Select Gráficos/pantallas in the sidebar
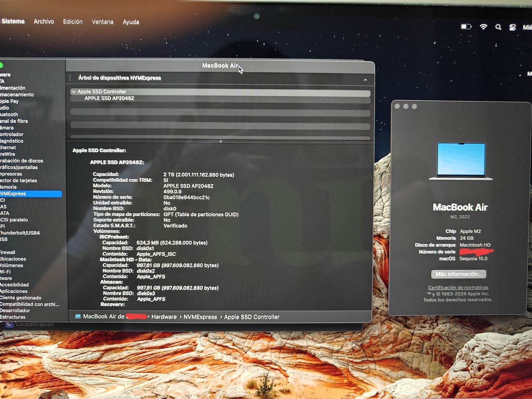 pyautogui.click(x=19, y=167)
